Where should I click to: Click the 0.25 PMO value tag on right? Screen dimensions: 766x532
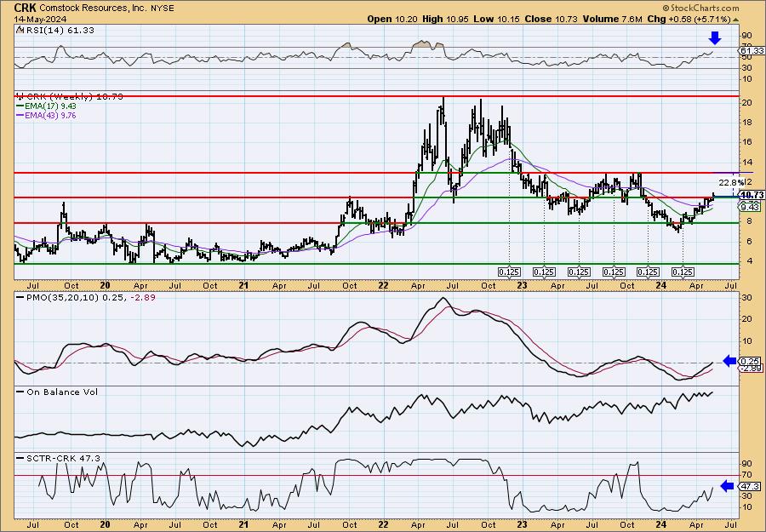click(751, 361)
